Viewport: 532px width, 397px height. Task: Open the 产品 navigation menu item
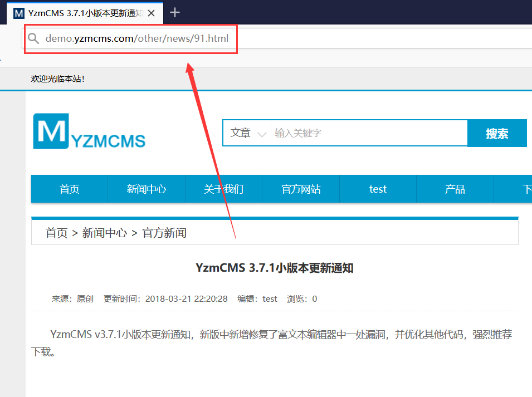pos(455,189)
